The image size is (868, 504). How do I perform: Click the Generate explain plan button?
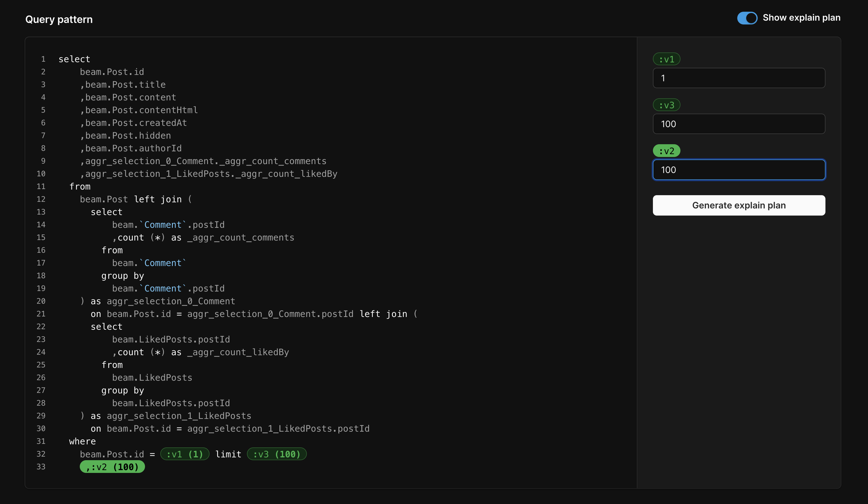click(x=739, y=205)
